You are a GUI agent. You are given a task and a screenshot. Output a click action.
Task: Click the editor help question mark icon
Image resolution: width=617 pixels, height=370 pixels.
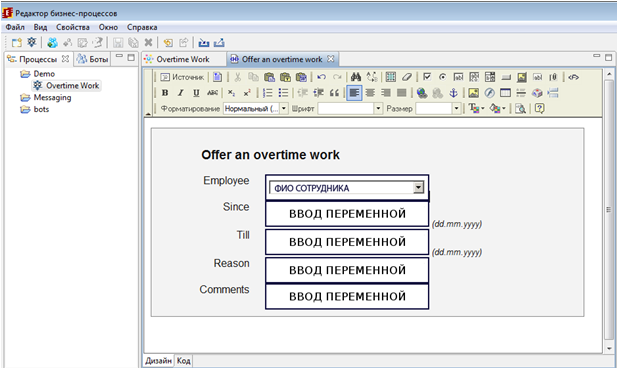pos(539,108)
